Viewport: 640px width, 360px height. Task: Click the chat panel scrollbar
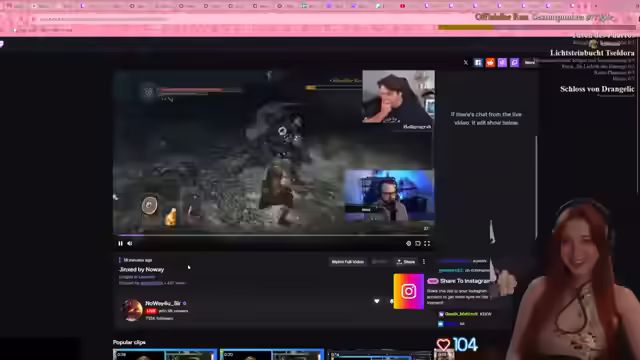pos(536,188)
